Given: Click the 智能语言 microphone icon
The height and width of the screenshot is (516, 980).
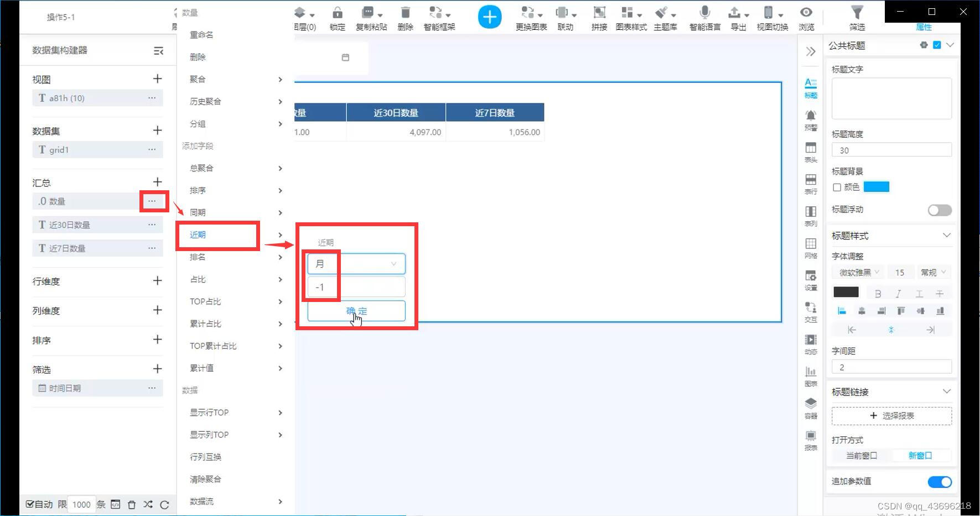Looking at the screenshot, I should pyautogui.click(x=704, y=13).
